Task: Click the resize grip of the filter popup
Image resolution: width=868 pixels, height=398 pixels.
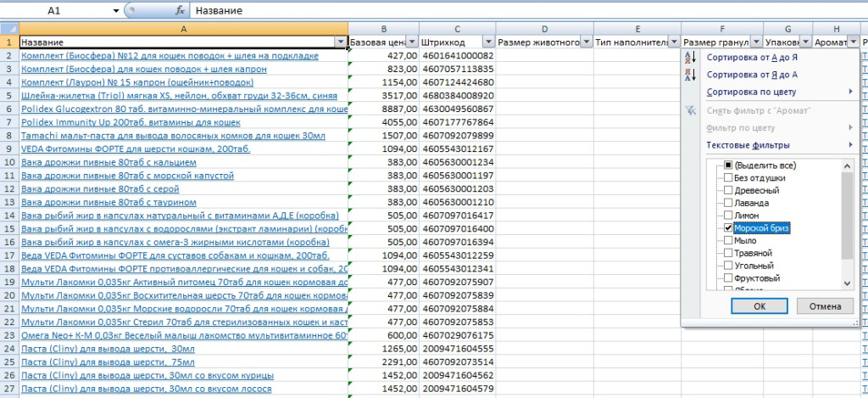Action: 857,322
